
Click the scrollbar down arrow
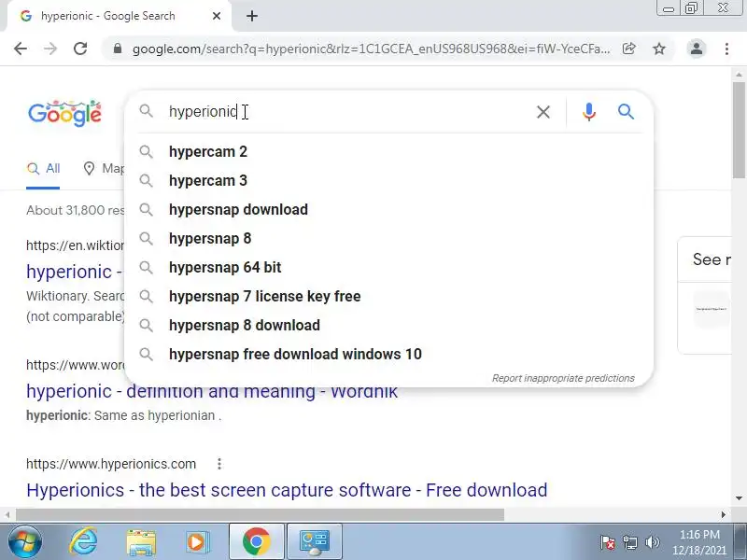(739, 498)
